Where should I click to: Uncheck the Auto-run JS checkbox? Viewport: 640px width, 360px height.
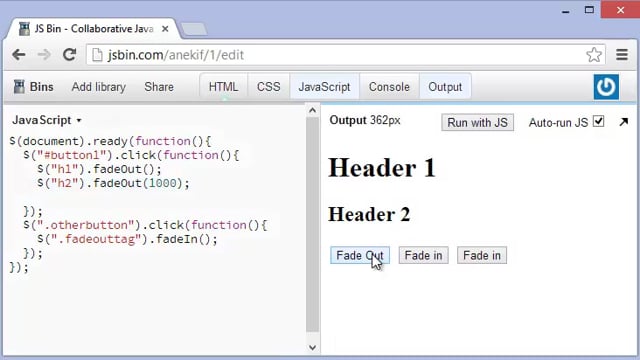[x=598, y=122]
